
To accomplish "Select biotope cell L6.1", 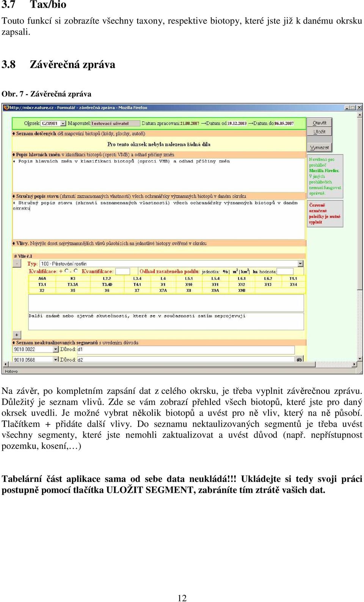I will (242, 279).
